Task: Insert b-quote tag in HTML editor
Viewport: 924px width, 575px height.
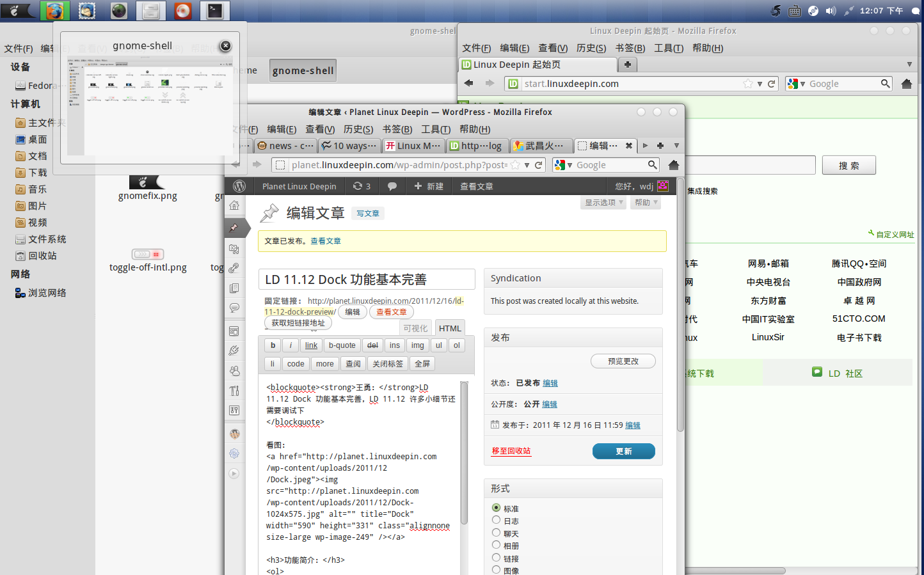Action: point(342,345)
